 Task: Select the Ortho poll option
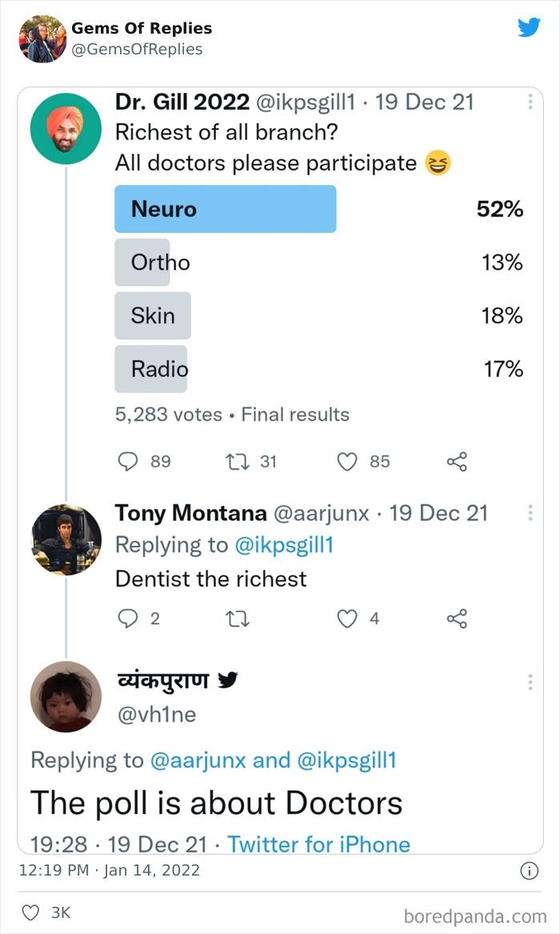pyautogui.click(x=160, y=263)
